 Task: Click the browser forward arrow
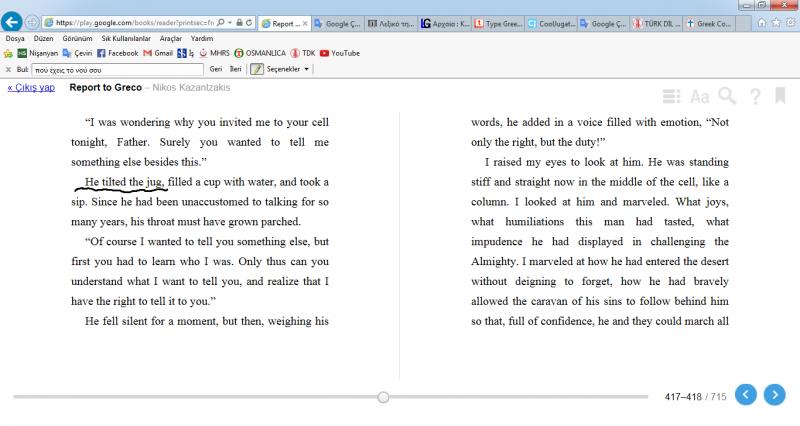tap(32, 22)
